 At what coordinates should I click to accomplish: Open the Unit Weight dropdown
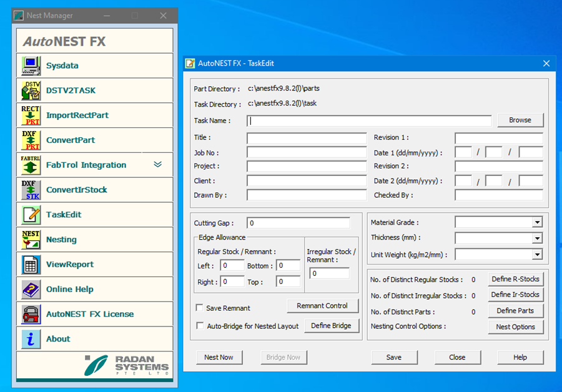tap(537, 255)
